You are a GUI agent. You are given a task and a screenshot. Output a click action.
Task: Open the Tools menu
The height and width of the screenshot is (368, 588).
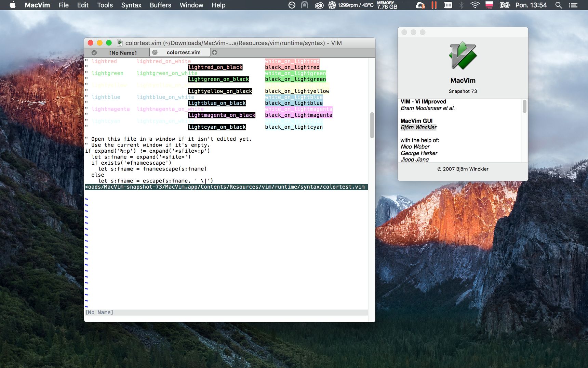[105, 5]
